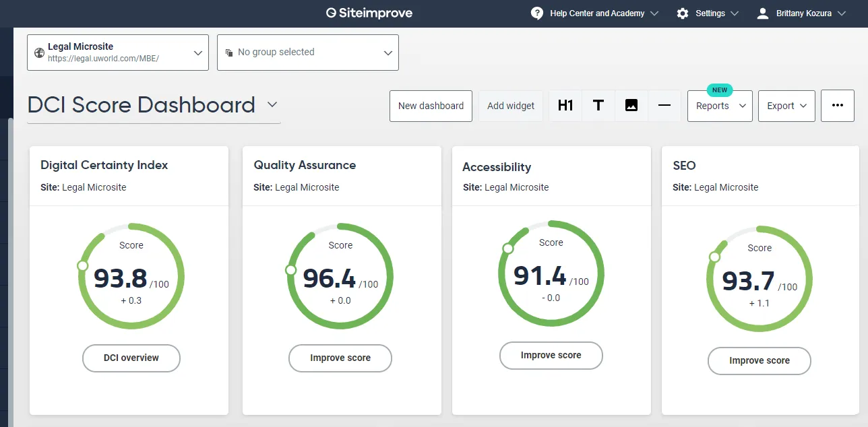
Task: Click Improve score under Accessibility
Action: pos(551,355)
